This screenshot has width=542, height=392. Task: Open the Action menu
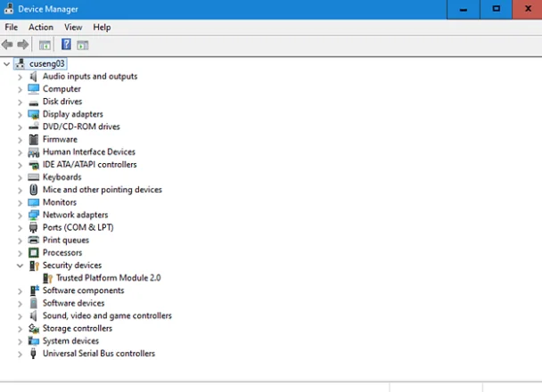point(41,28)
